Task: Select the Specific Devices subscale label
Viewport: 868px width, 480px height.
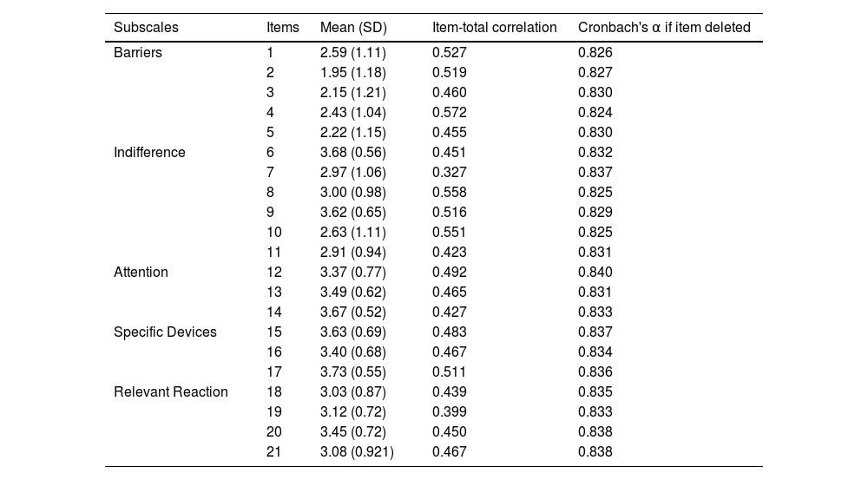Action: tap(165, 332)
